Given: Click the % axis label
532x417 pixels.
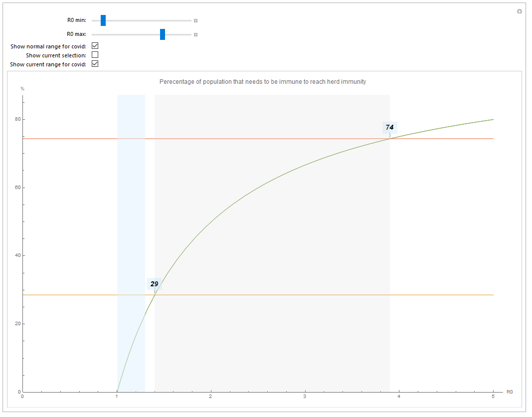Looking at the screenshot, I should point(22,89).
